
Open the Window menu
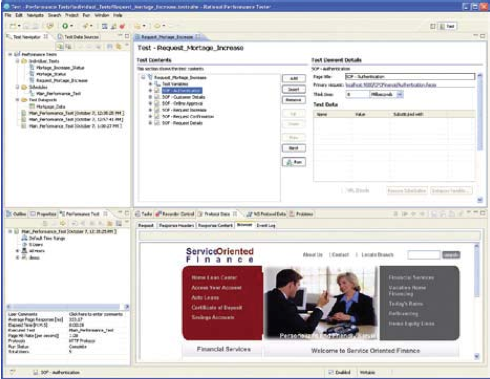coord(102,15)
